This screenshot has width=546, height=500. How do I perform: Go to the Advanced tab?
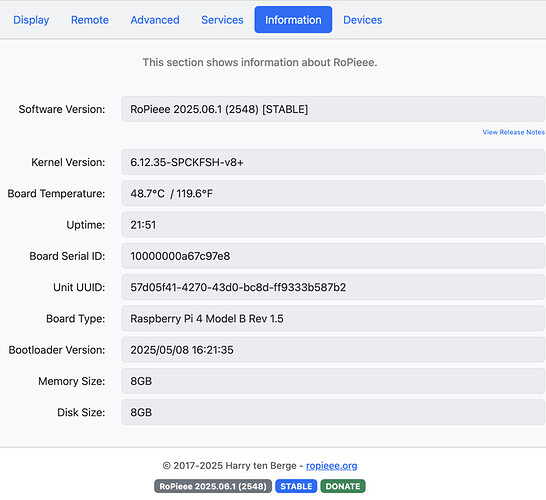click(x=155, y=20)
